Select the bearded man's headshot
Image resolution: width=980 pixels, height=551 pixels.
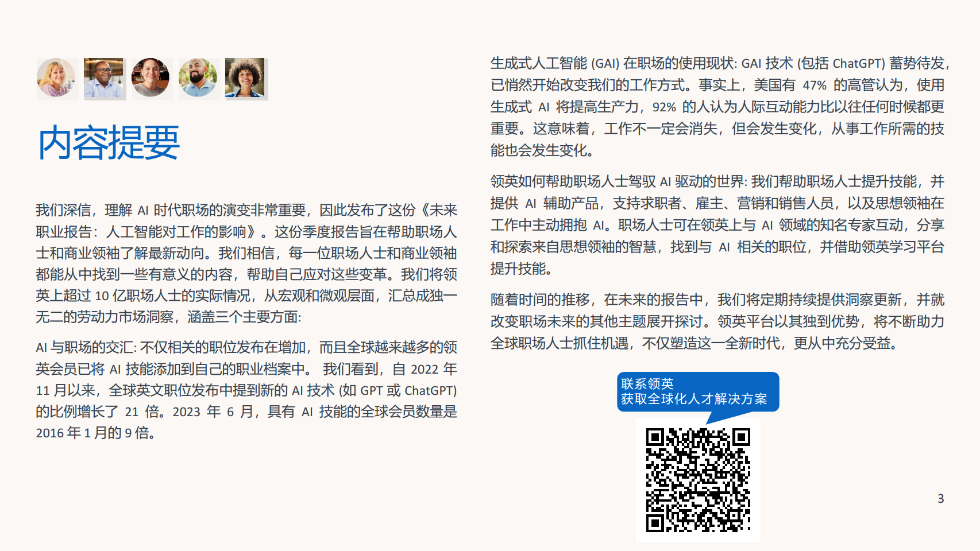click(x=198, y=78)
